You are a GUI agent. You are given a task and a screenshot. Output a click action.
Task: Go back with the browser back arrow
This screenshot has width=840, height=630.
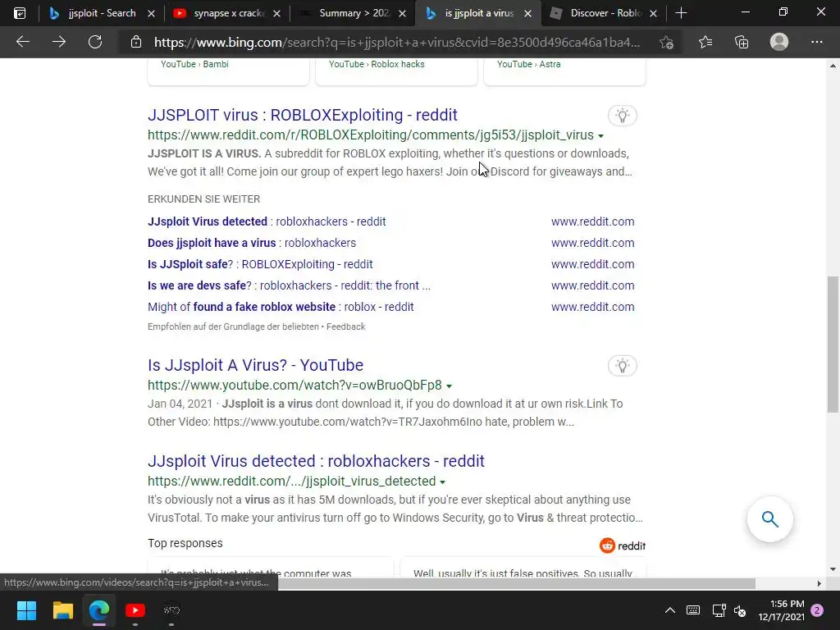coord(22,42)
